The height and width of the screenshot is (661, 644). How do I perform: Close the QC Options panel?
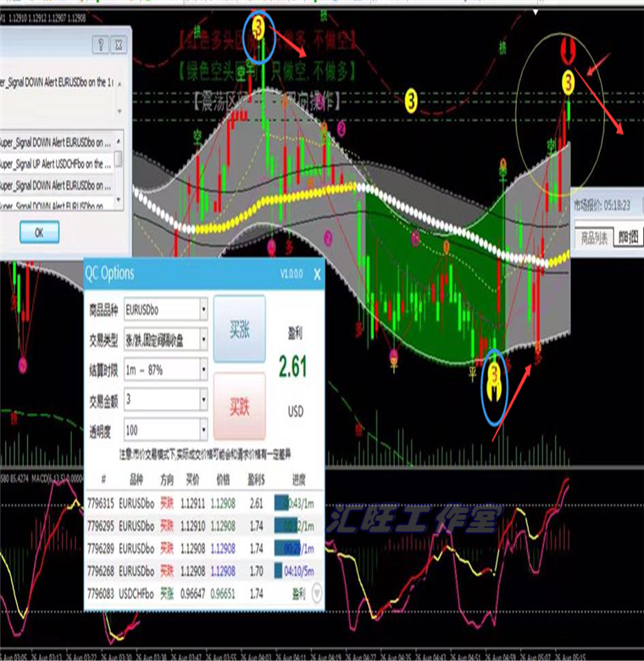[x=317, y=274]
